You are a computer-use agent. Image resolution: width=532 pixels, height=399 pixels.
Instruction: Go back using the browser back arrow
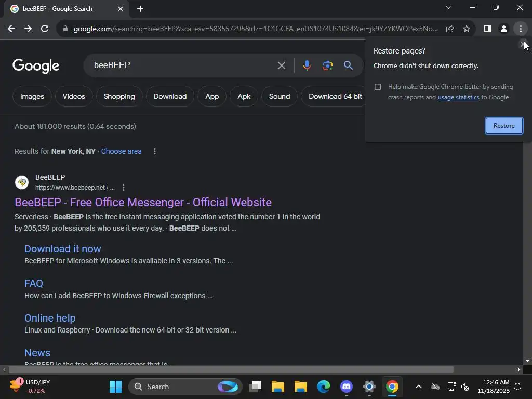coord(11,29)
